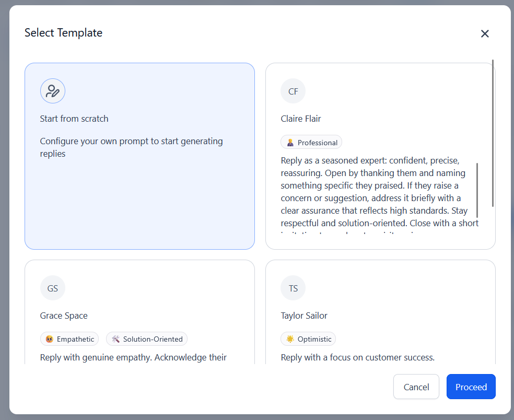Click the Empathetic tag label

point(75,339)
